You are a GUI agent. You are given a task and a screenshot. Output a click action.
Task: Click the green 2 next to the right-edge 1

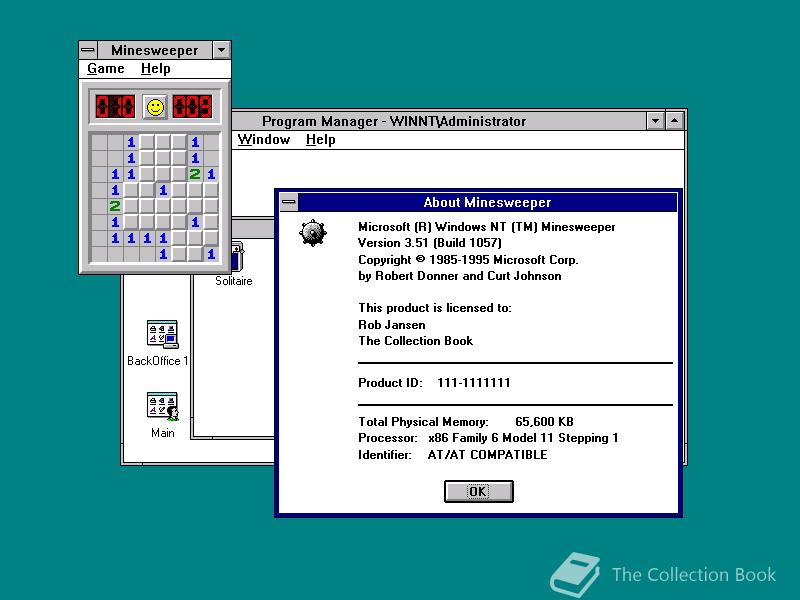(195, 174)
